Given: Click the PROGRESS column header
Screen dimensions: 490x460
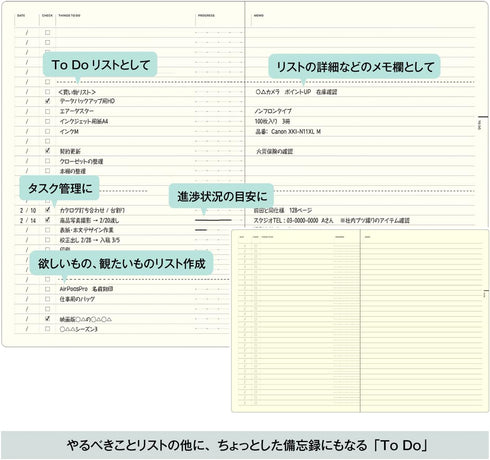Looking at the screenshot, I should click(206, 16).
